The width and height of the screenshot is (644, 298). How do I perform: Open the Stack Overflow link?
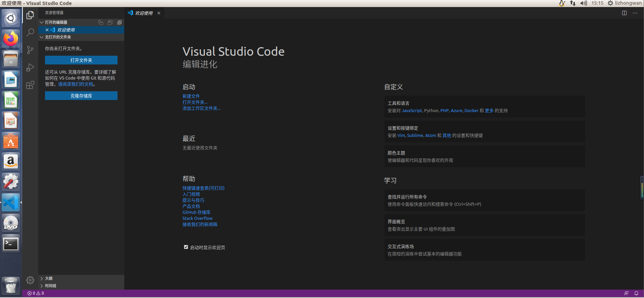click(x=197, y=218)
